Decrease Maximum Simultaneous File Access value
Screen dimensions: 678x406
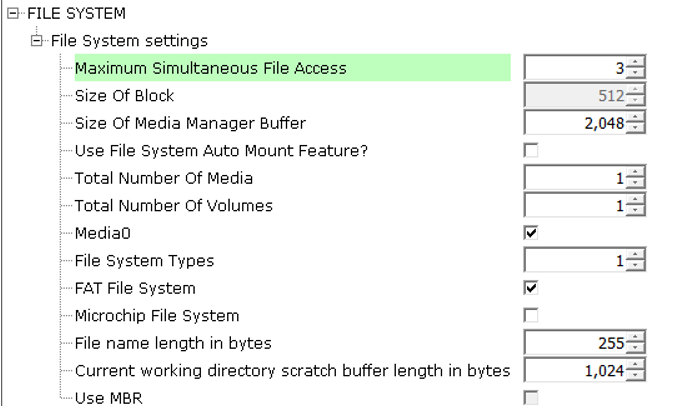(635, 73)
